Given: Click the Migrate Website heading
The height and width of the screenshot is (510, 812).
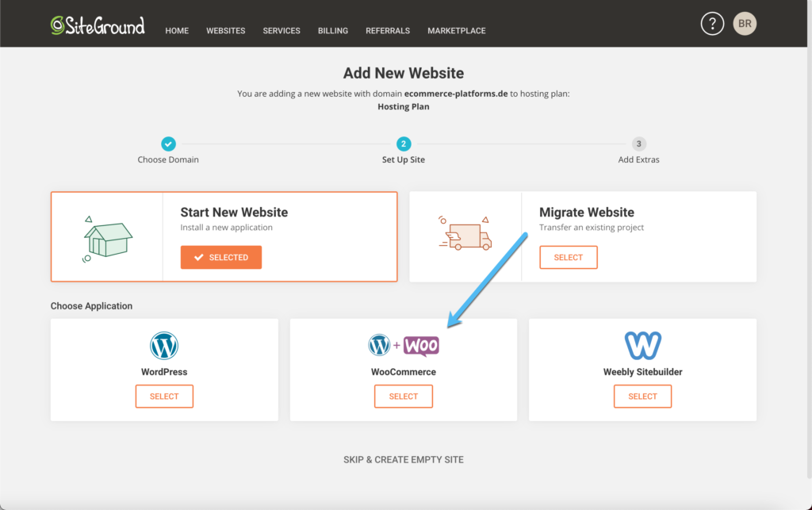Looking at the screenshot, I should point(587,213).
